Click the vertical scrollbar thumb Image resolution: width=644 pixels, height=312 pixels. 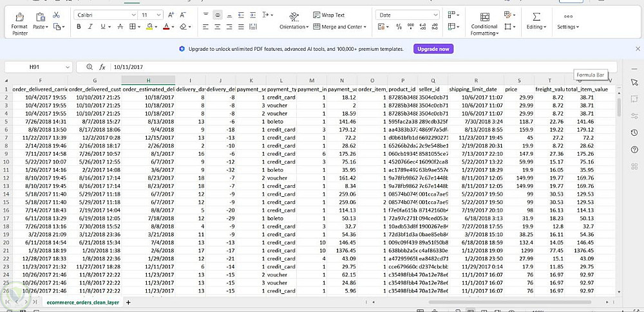coord(619,107)
